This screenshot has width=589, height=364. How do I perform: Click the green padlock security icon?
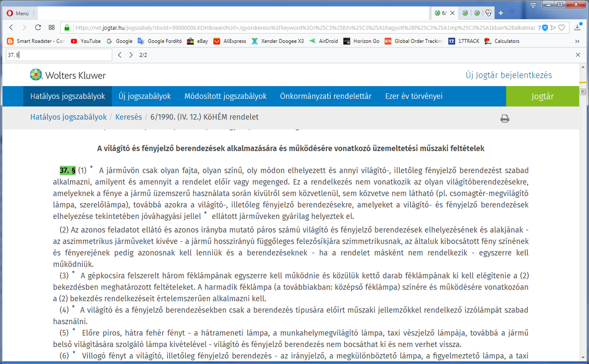coord(67,28)
